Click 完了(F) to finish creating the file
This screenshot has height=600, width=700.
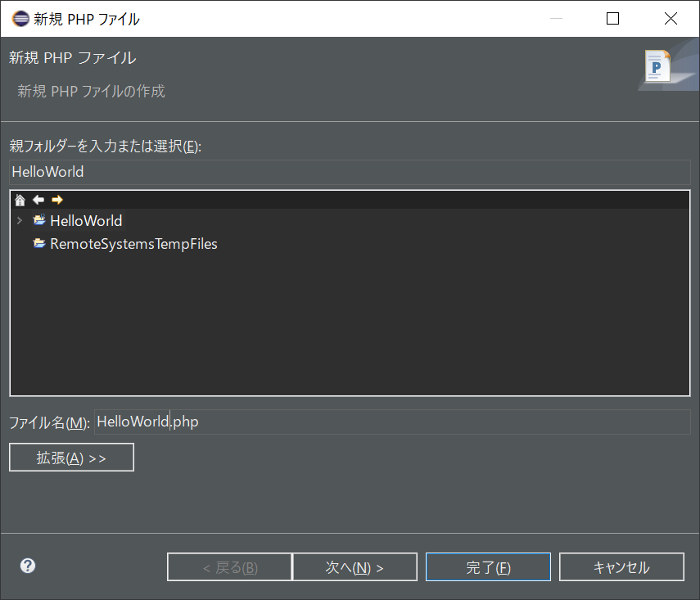[x=488, y=566]
